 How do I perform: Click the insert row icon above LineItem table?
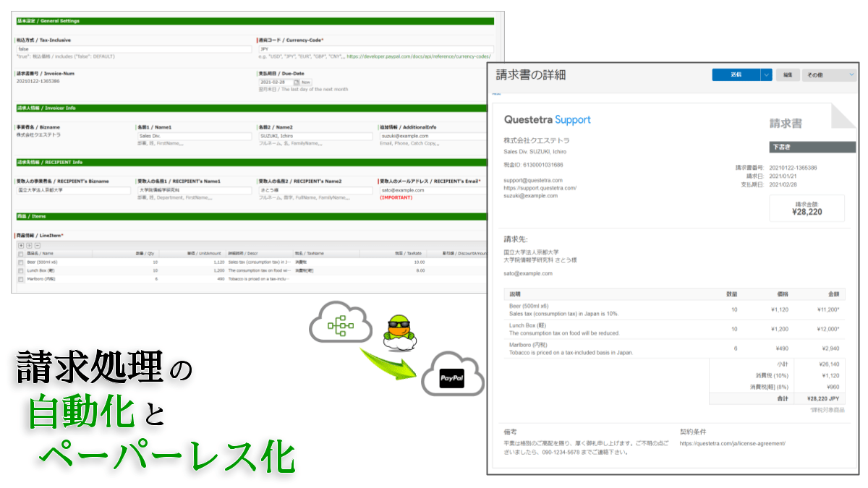tap(29, 246)
